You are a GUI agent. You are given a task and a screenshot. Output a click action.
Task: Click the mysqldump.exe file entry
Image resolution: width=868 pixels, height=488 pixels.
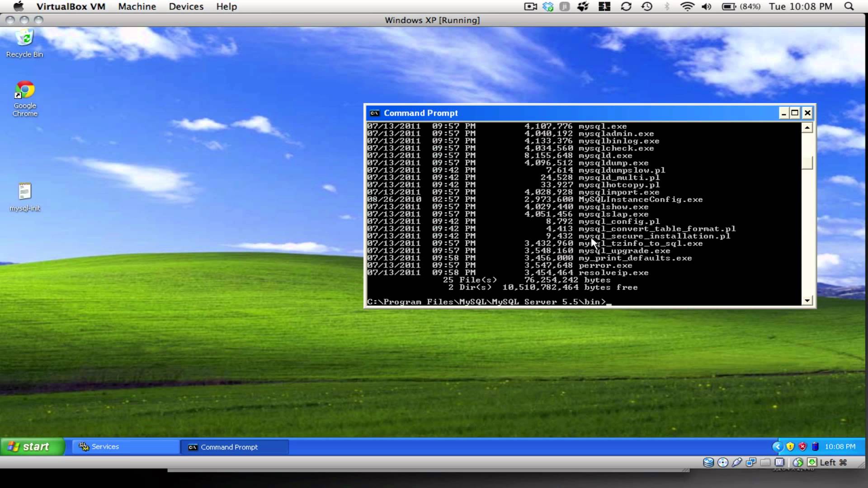click(613, 163)
